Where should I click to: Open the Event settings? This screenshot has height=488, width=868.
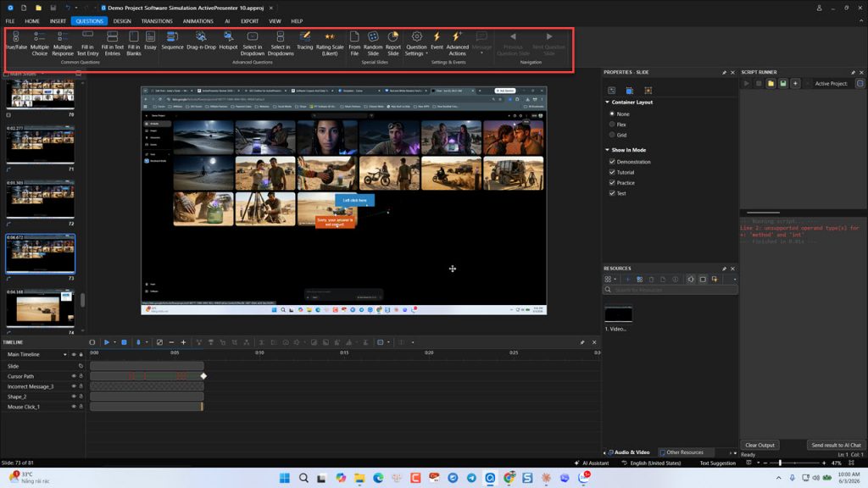437,41
